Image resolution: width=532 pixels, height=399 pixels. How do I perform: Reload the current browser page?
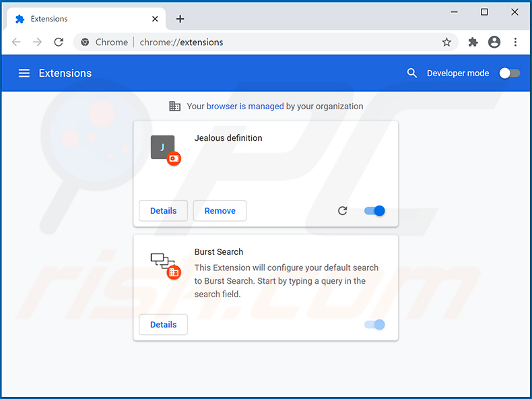[x=59, y=42]
